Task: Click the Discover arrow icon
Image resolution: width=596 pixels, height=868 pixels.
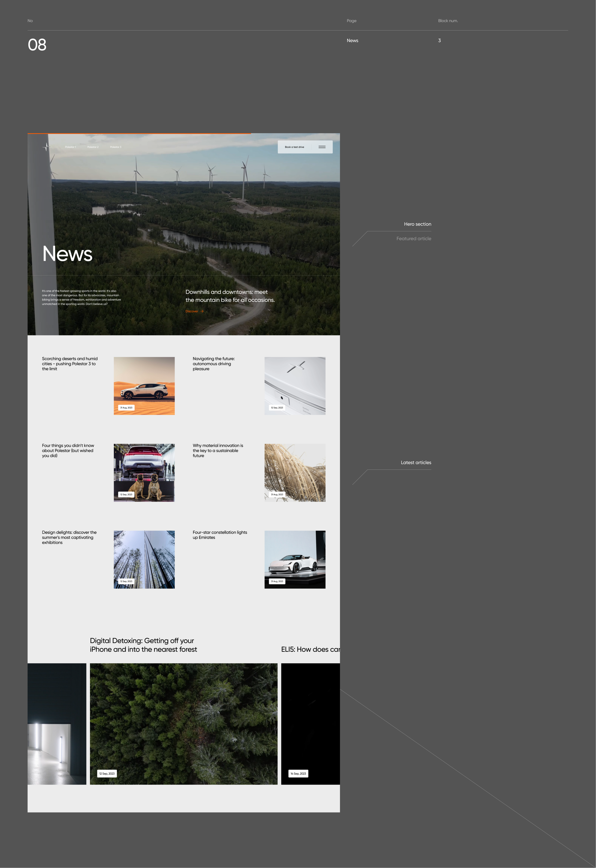Action: click(x=202, y=311)
